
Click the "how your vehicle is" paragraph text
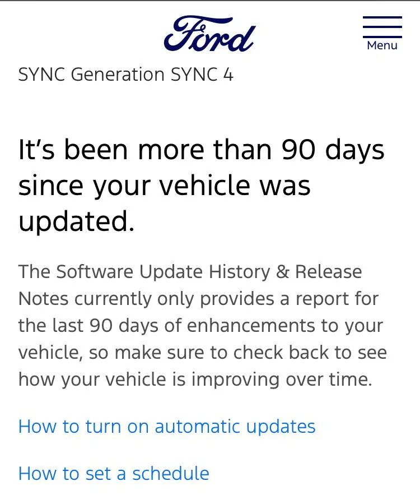point(102,380)
